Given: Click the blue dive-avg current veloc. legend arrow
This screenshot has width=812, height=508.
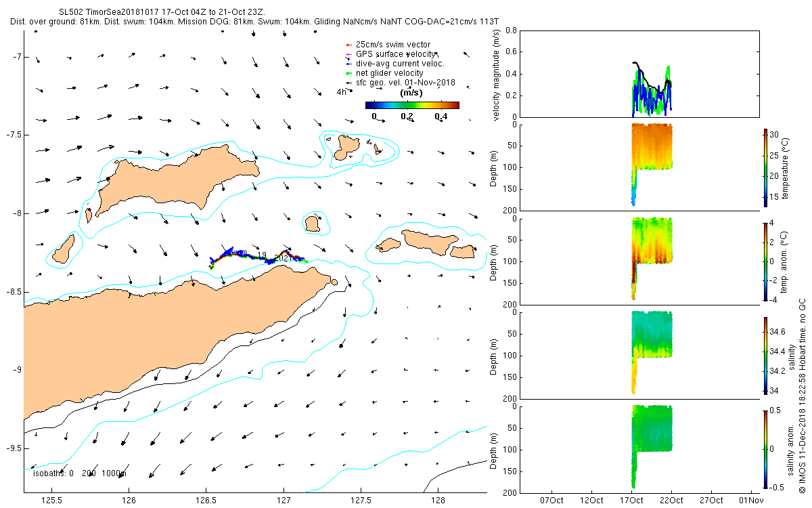Looking at the screenshot, I should [x=348, y=64].
